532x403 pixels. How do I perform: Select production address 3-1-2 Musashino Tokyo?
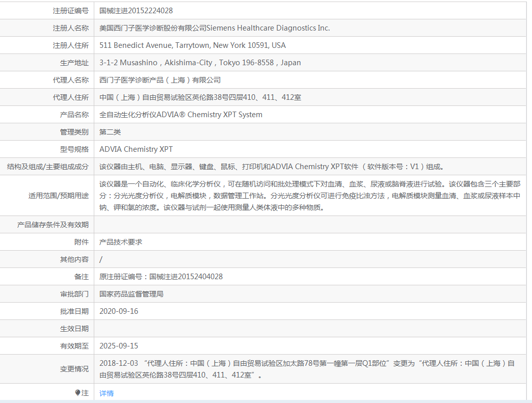[x=200, y=63]
